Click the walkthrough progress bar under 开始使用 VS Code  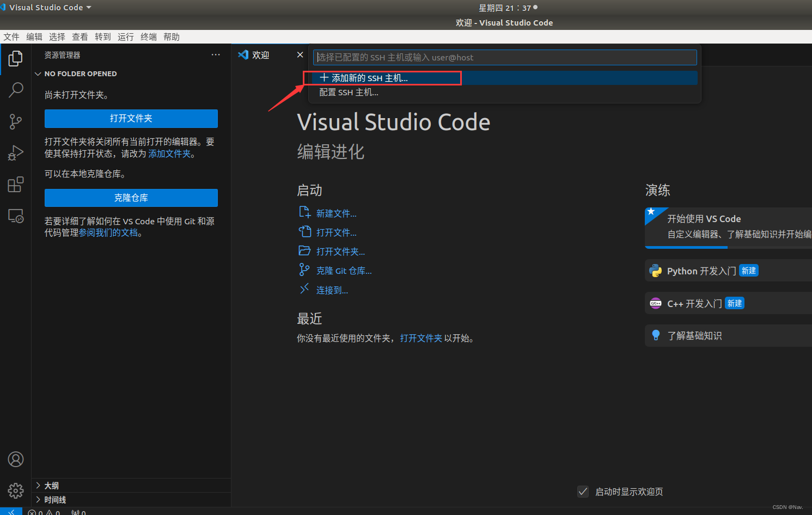click(728, 247)
